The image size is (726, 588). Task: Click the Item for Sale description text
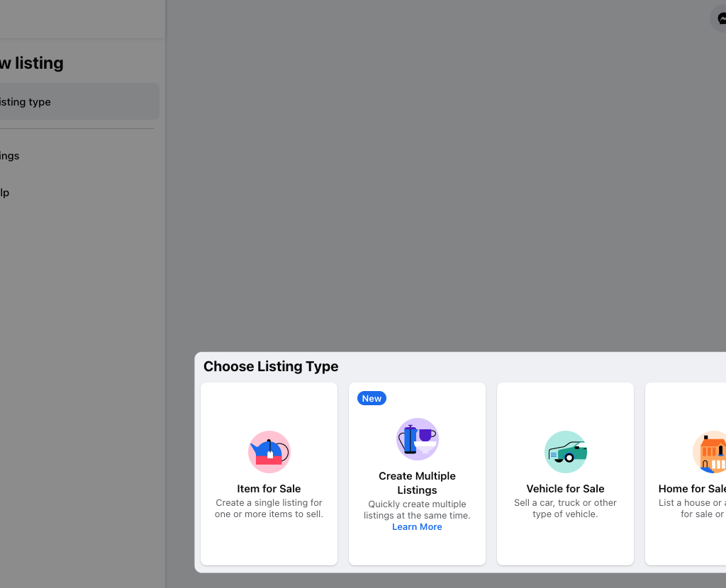coord(269,508)
